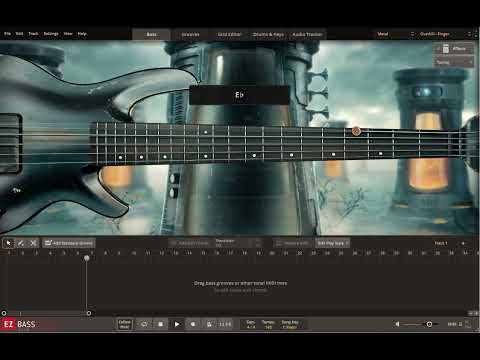Start playback with the play button
Viewport: 480px width, 360px height.
pyautogui.click(x=177, y=324)
